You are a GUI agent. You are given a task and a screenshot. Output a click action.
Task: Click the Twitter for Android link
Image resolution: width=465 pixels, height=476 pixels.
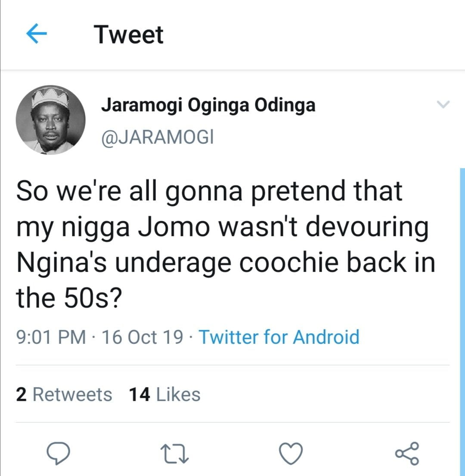(x=279, y=337)
